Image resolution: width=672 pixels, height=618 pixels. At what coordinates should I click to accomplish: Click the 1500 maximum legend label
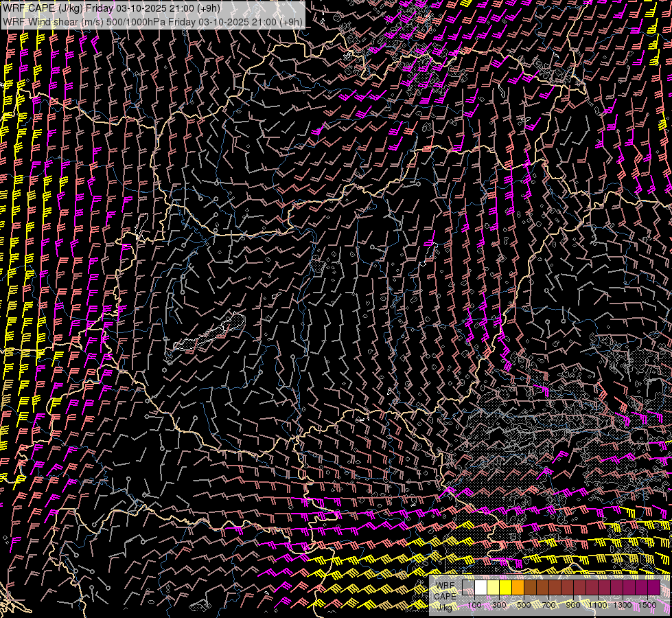[647, 605]
